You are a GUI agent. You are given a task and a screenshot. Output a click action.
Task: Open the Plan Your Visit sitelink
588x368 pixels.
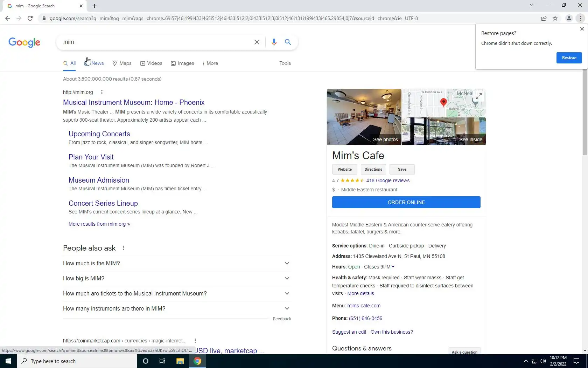coord(91,157)
